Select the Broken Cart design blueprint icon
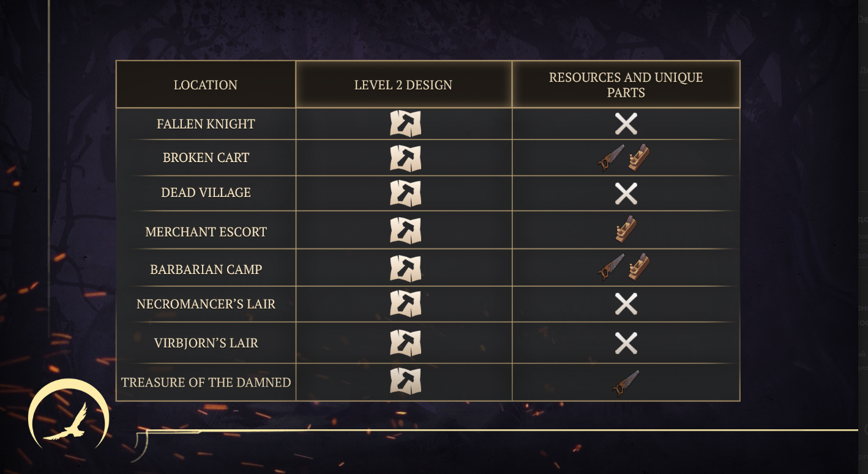 [405, 158]
